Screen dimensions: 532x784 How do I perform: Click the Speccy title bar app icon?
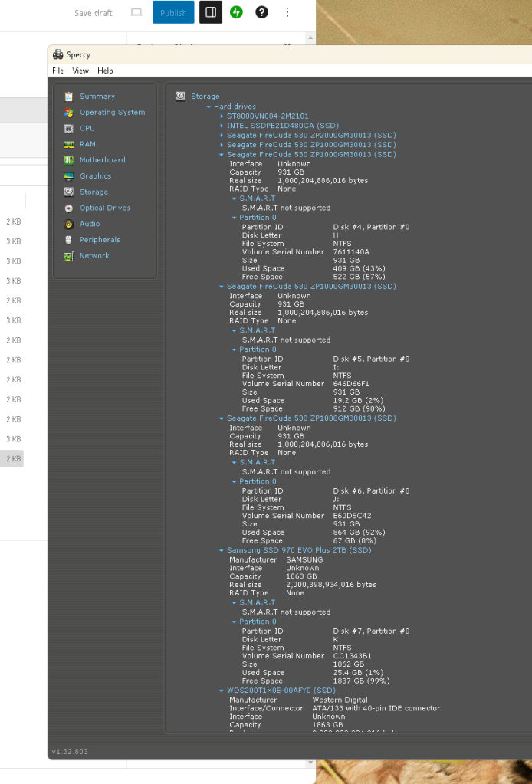click(x=58, y=54)
